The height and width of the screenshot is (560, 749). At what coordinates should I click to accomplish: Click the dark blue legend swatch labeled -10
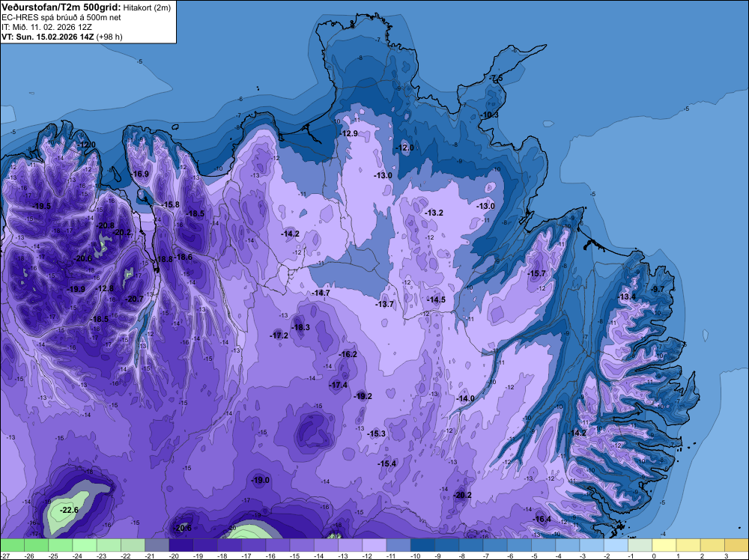pos(422,545)
